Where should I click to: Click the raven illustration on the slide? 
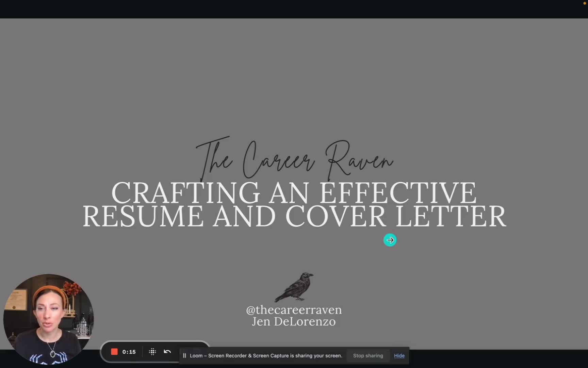(294, 287)
